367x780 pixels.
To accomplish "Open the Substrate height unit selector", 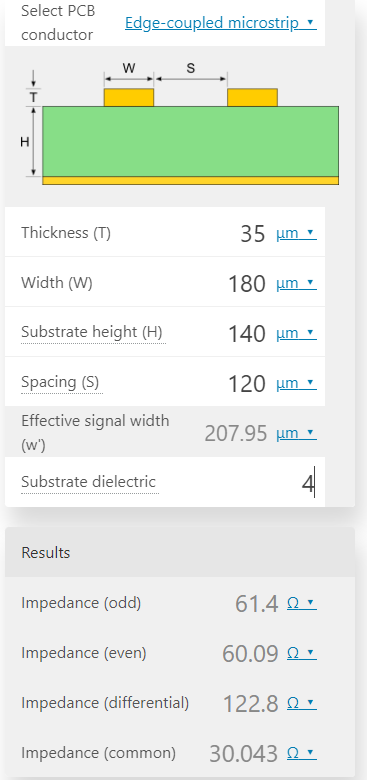I will point(296,332).
